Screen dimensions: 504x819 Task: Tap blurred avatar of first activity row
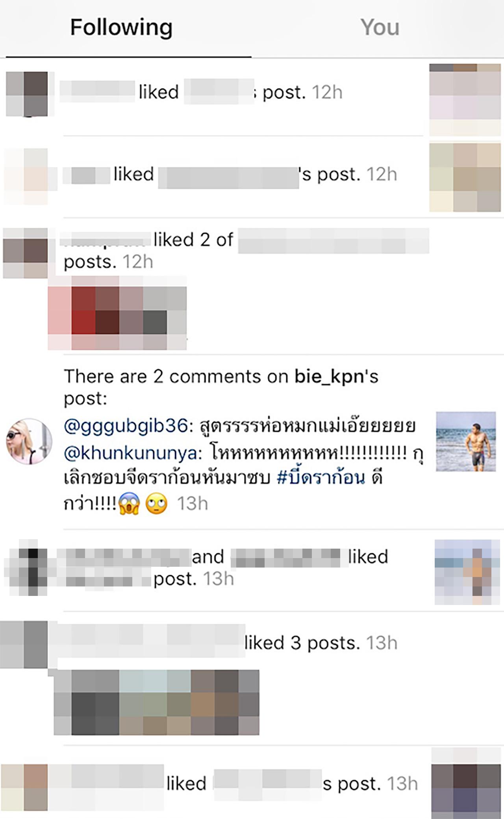(27, 94)
